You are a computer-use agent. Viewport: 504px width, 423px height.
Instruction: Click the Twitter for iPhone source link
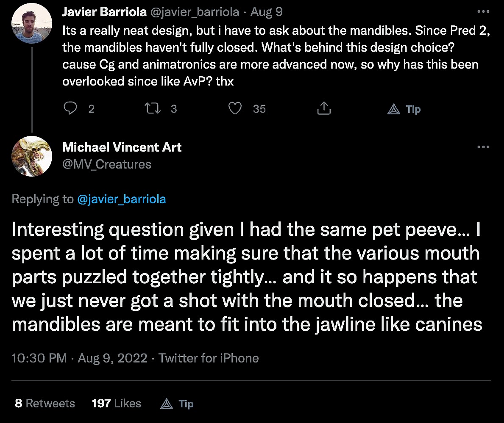[x=209, y=358]
